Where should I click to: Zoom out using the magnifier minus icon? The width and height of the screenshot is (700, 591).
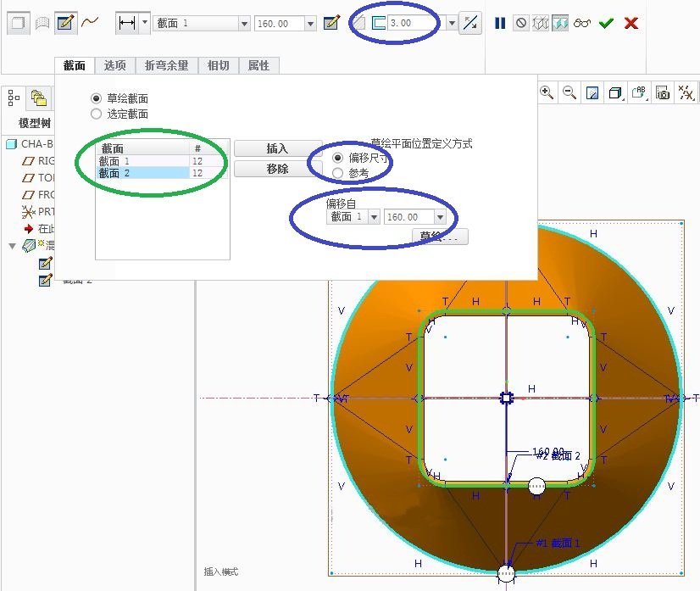(569, 93)
